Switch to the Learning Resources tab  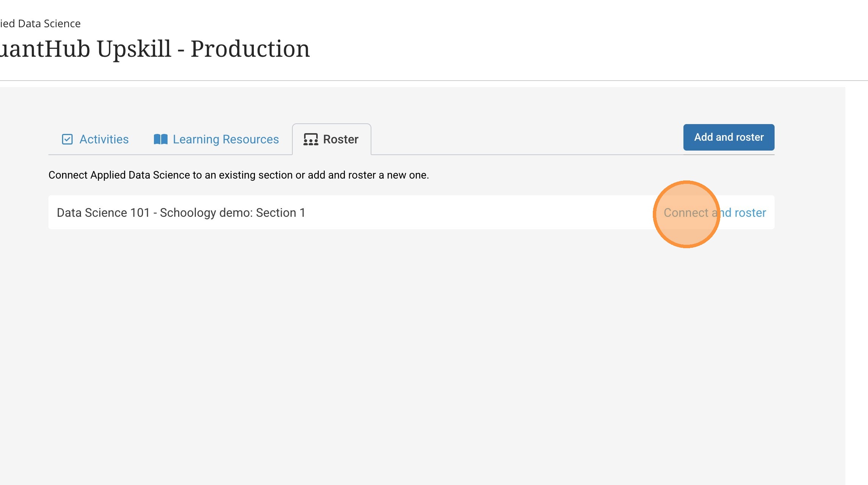tap(225, 139)
